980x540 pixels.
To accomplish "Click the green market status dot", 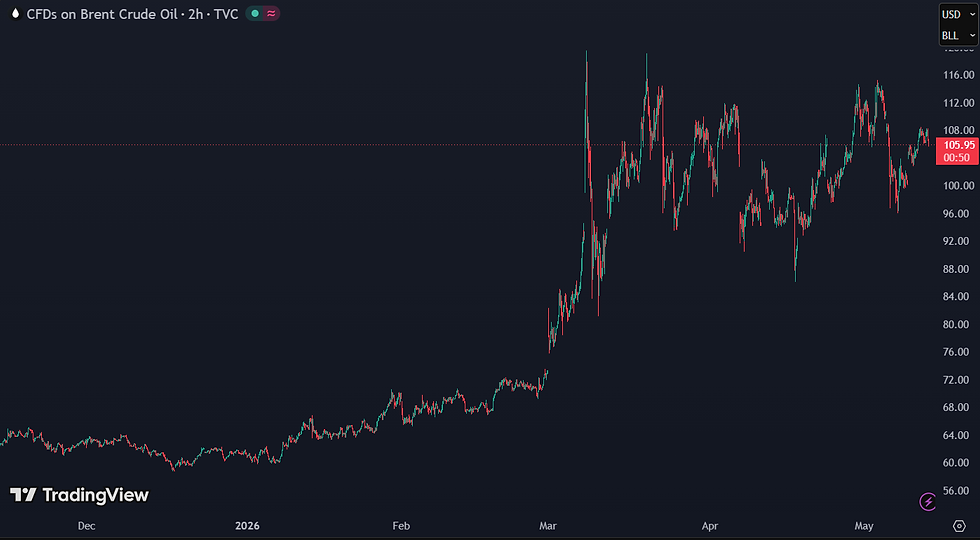I will (x=254, y=14).
